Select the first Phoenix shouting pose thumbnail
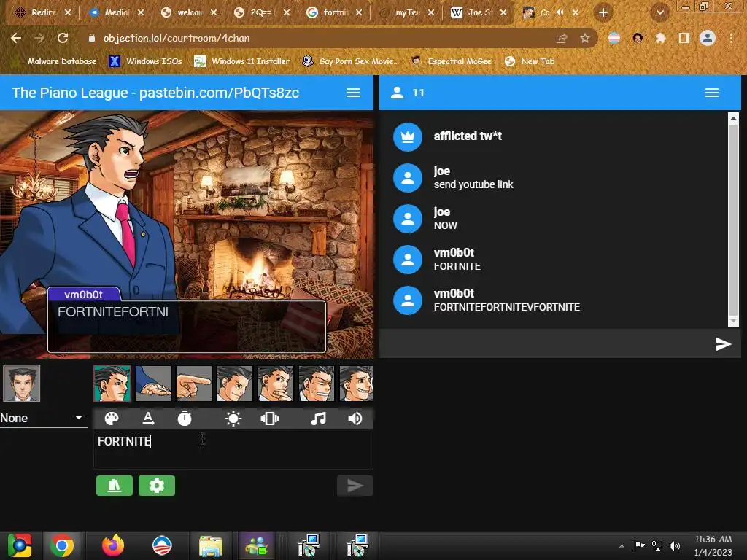Screen dimensions: 747x560 (x=112, y=384)
